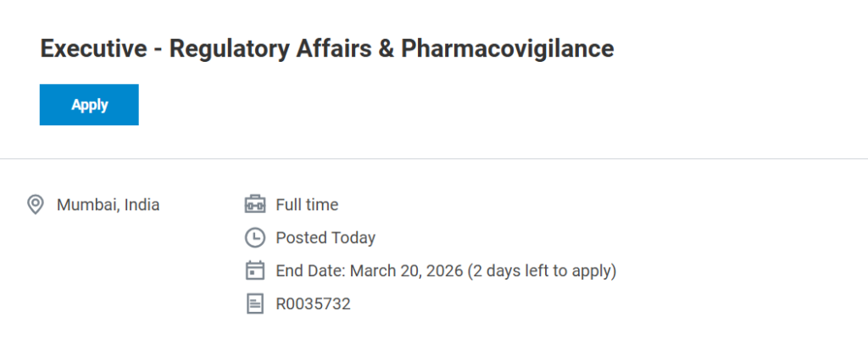Click the ampersand in the job title
Viewport: 868px width, 344px height.
387,49
